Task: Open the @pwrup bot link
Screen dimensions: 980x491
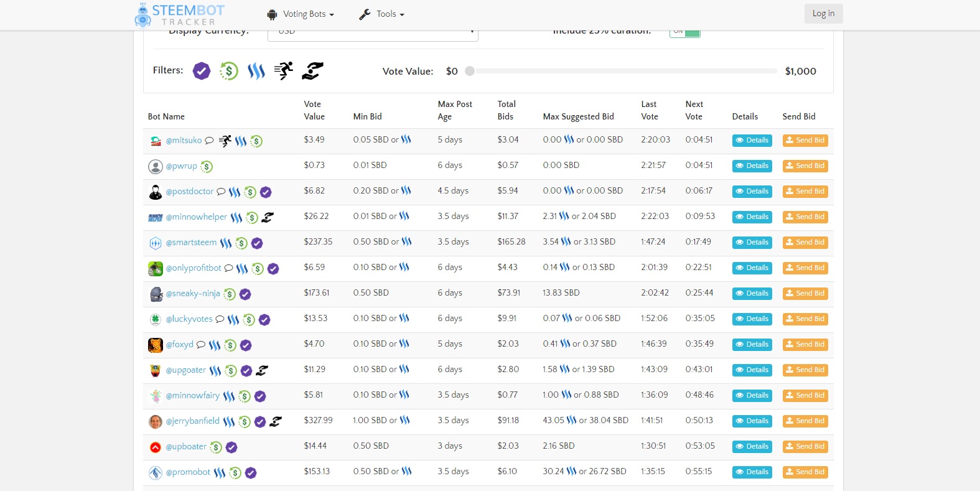Action: (x=182, y=166)
